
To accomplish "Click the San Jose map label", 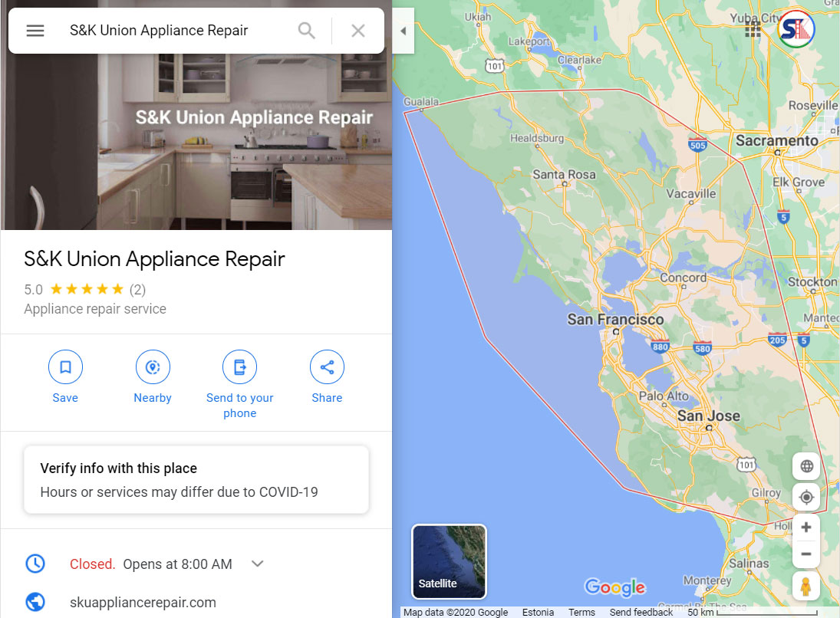I will (709, 416).
